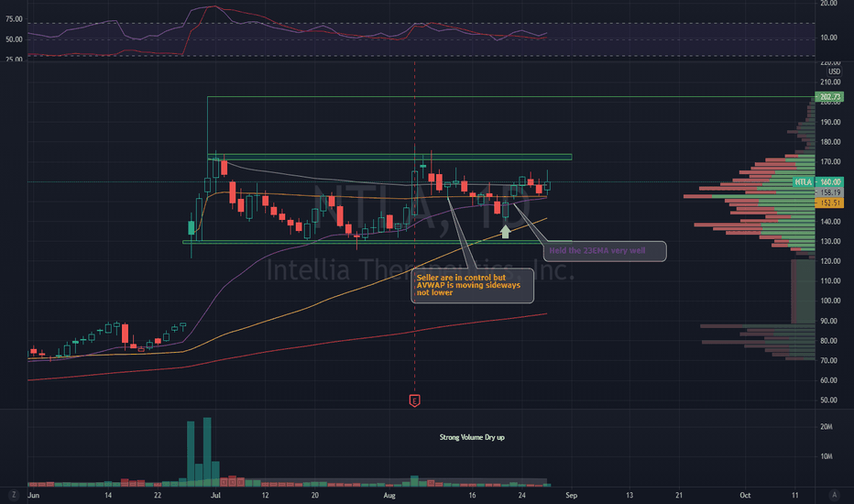Viewport: 854px width, 504px height.
Task: Select the green 202.73 price level label
Action: pos(829,96)
